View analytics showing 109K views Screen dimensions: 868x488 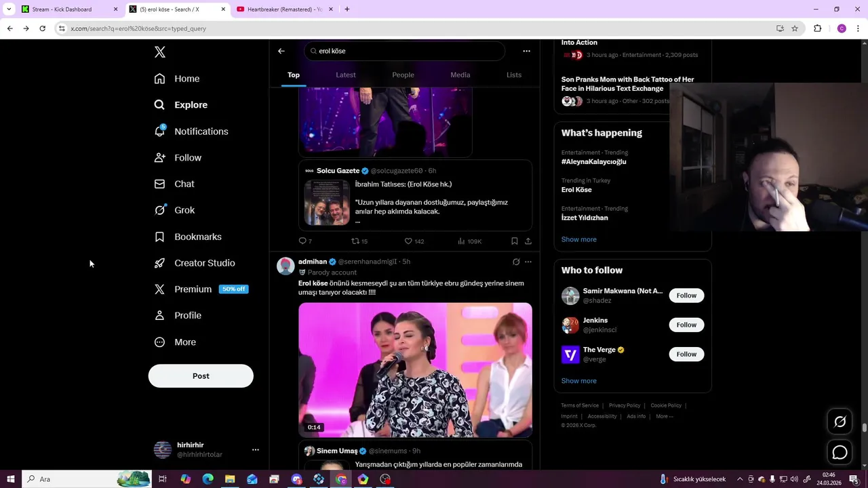469,241
